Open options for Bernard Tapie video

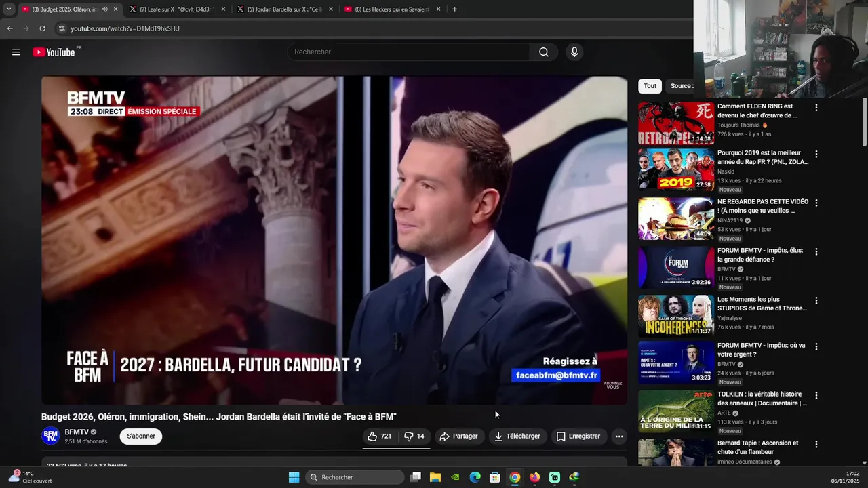click(816, 444)
